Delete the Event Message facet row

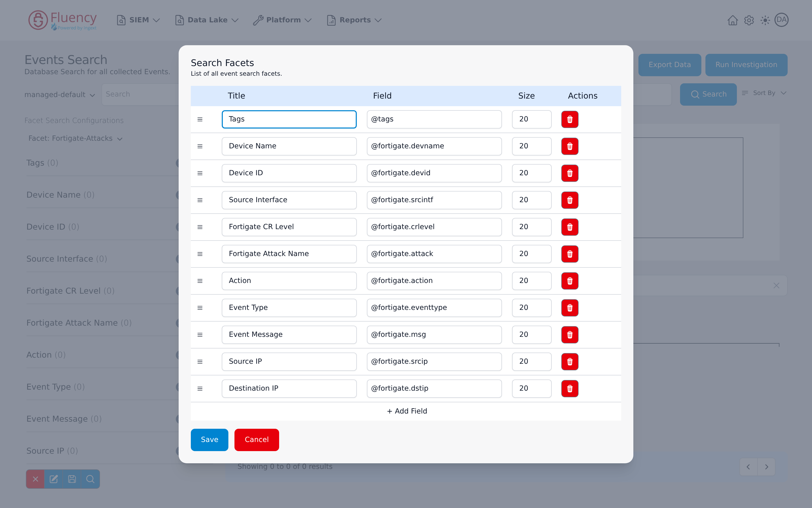click(x=570, y=334)
